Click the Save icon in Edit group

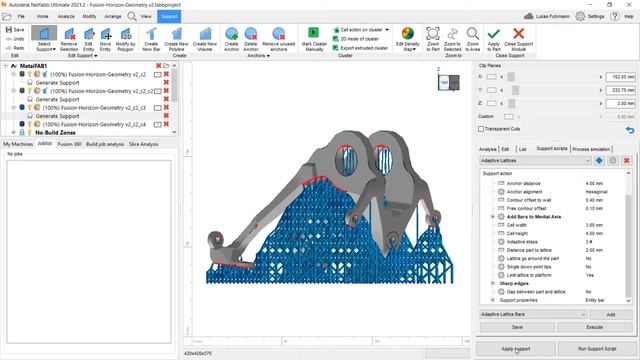(9, 30)
